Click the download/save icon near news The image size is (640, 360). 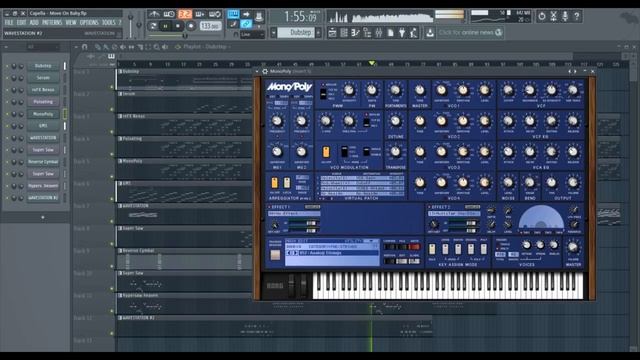coord(430,33)
